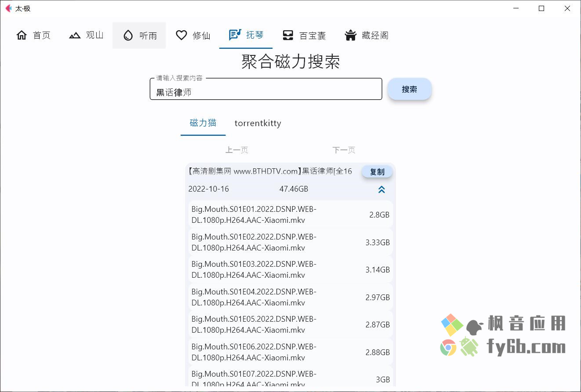The width and height of the screenshot is (581, 392).
Task: Click the pavilion icon beside 藏经阁
Action: pyautogui.click(x=350, y=35)
